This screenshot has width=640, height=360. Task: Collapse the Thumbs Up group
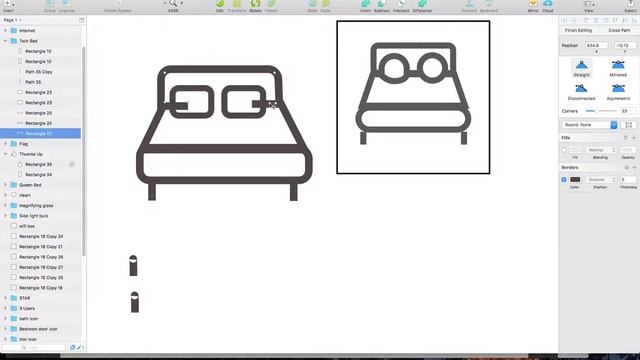click(5, 154)
